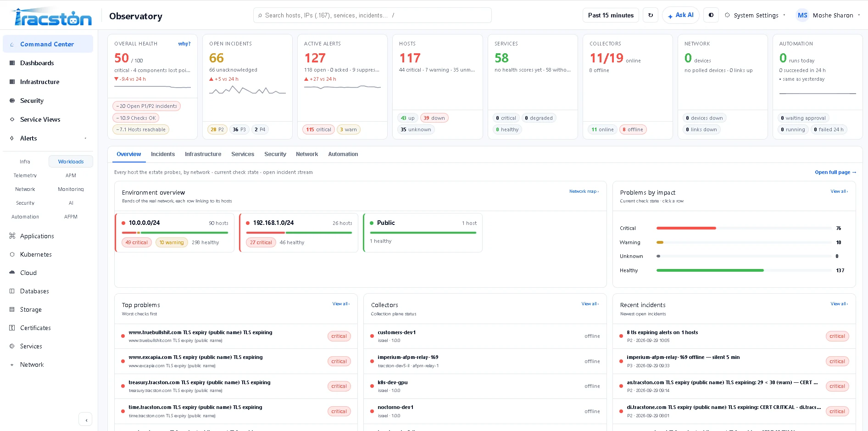Click the 115 critical alerts chip
The width and height of the screenshot is (868, 431).
pyautogui.click(x=318, y=129)
